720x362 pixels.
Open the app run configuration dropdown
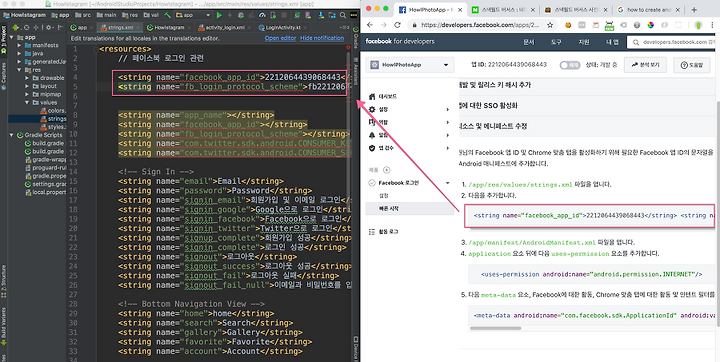pos(192,15)
